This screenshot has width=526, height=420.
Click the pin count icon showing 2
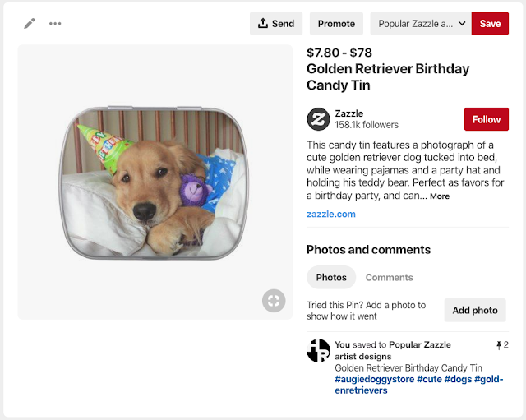(499, 345)
